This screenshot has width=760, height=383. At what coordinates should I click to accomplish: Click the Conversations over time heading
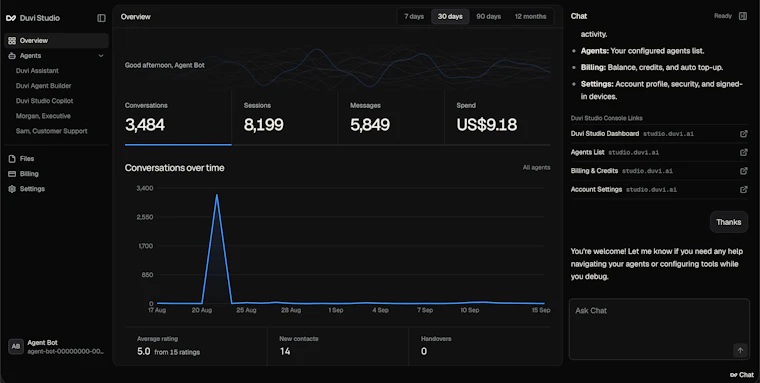tap(174, 168)
